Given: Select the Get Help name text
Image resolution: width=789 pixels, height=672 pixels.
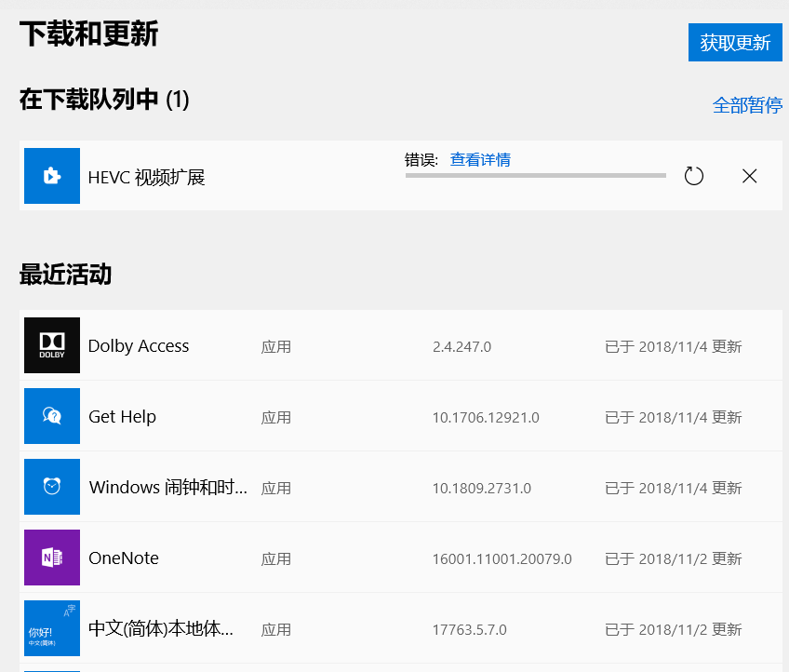Looking at the screenshot, I should point(122,417).
